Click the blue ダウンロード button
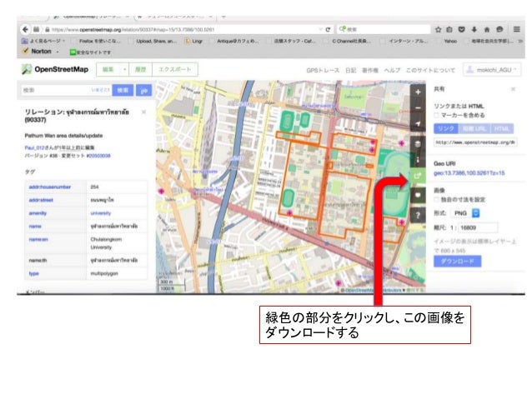 (457, 261)
